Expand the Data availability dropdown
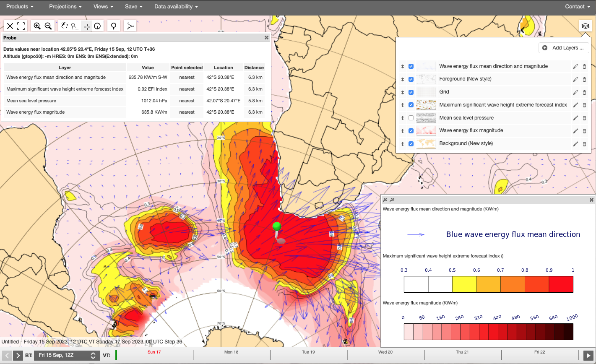 tap(176, 7)
